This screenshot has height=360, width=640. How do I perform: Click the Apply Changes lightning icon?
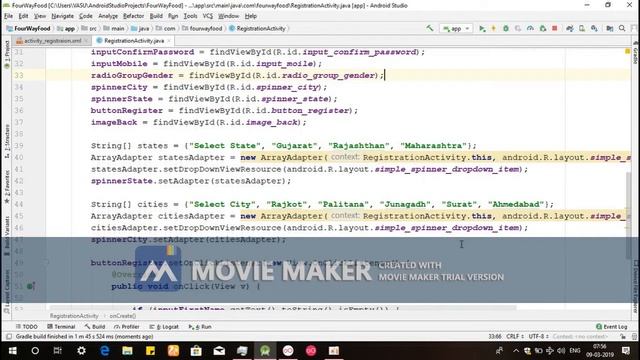493,28
